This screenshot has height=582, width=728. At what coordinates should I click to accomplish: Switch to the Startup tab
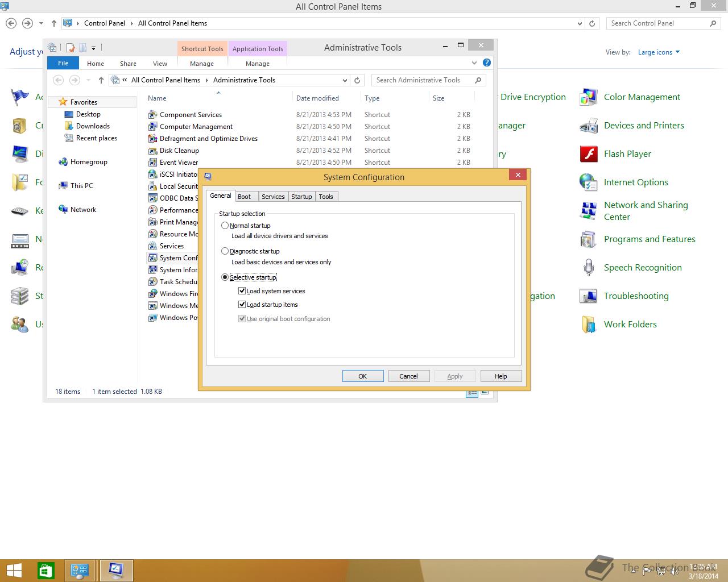coord(301,197)
